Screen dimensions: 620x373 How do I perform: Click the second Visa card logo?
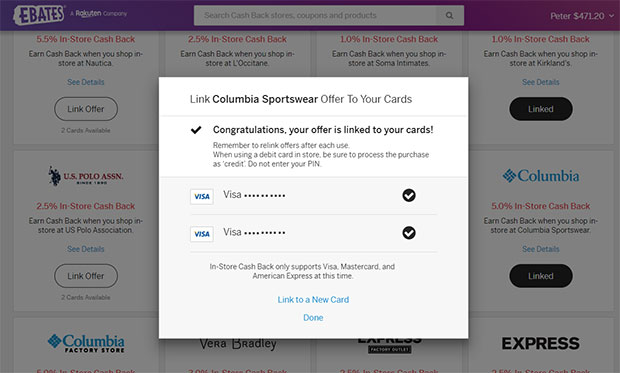202,234
